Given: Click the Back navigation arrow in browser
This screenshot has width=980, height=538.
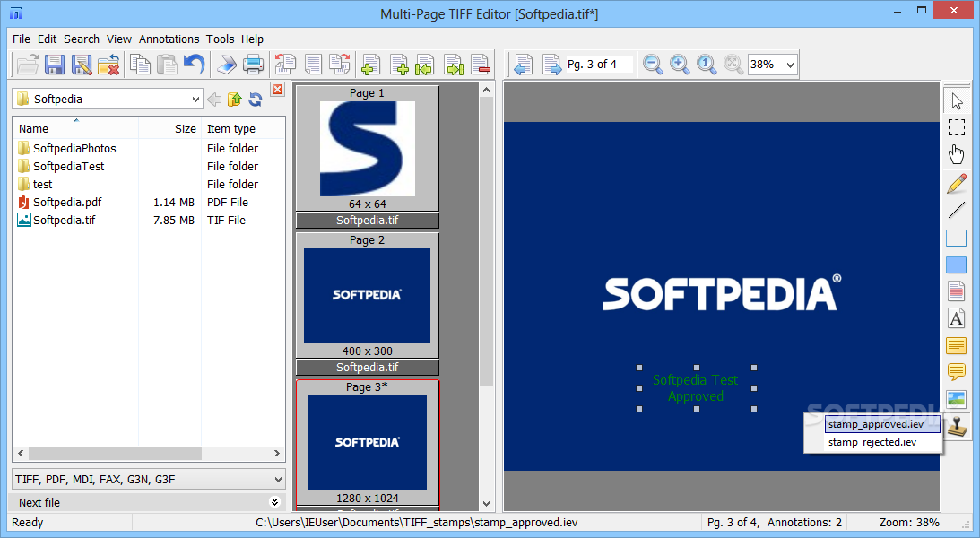Looking at the screenshot, I should coord(214,100).
